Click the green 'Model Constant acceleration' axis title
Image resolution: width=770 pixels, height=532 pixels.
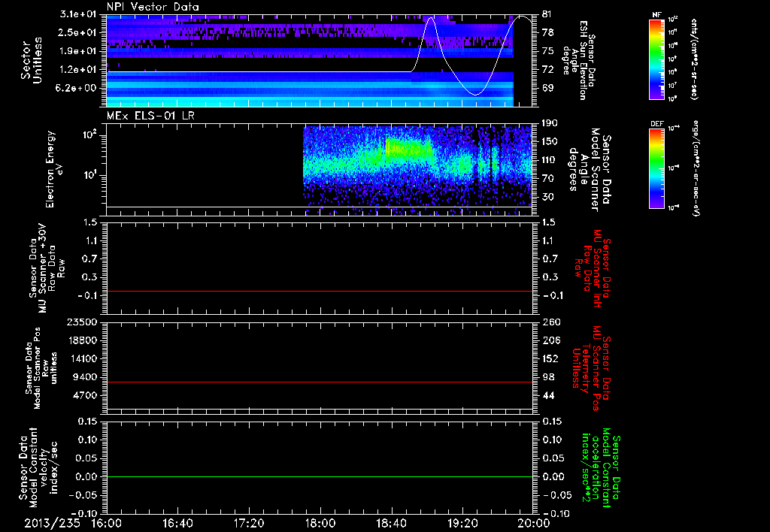pos(600,469)
